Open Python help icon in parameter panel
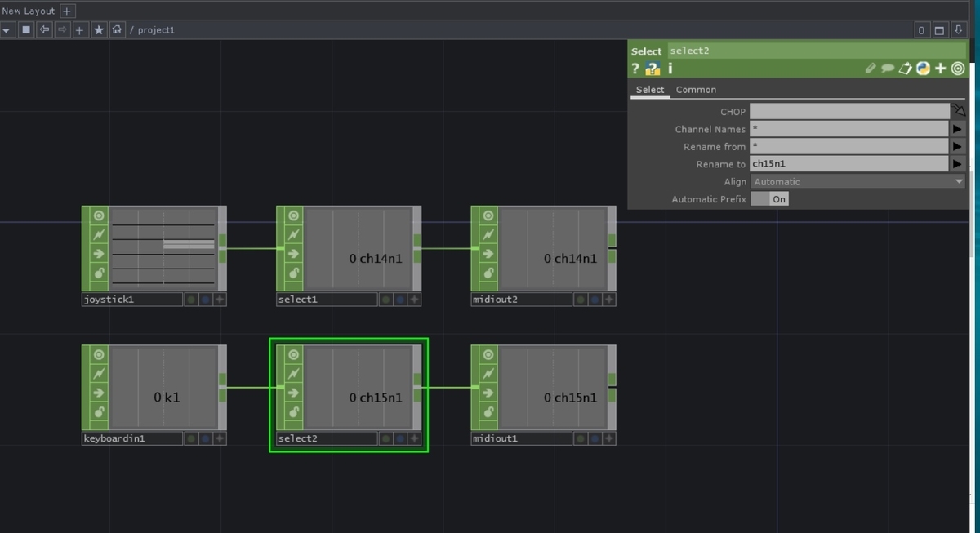Screen dimensions: 980x533 click(653, 69)
